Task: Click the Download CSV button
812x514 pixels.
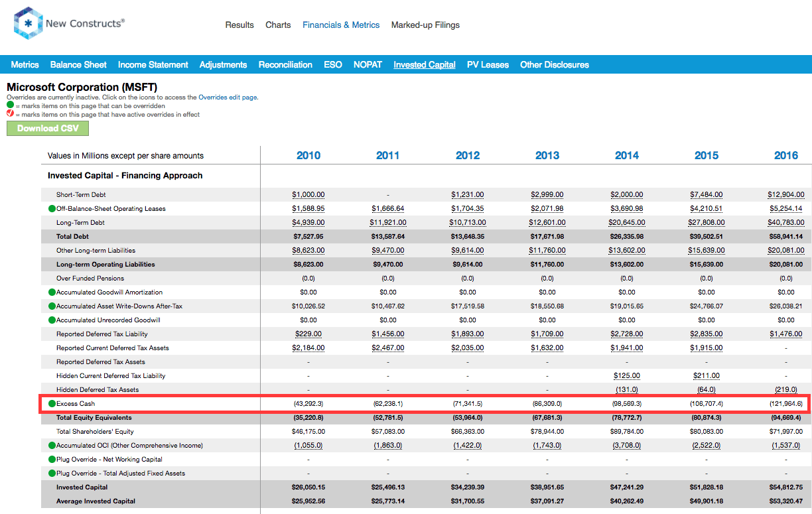Action: tap(48, 128)
